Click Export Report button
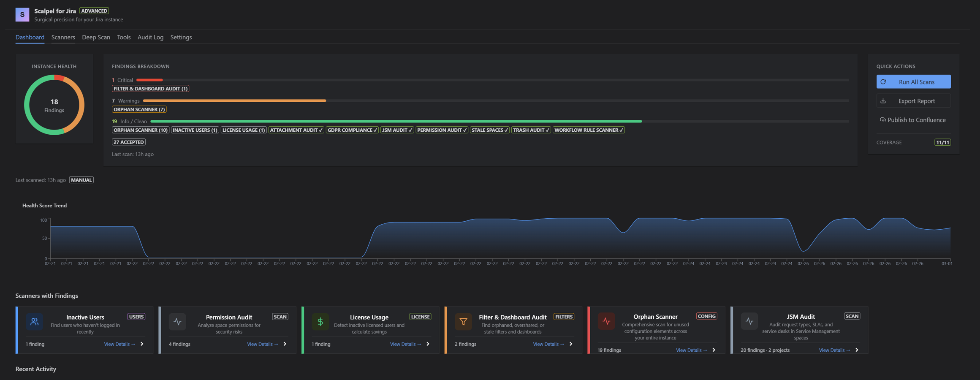The width and height of the screenshot is (980, 380). click(914, 101)
